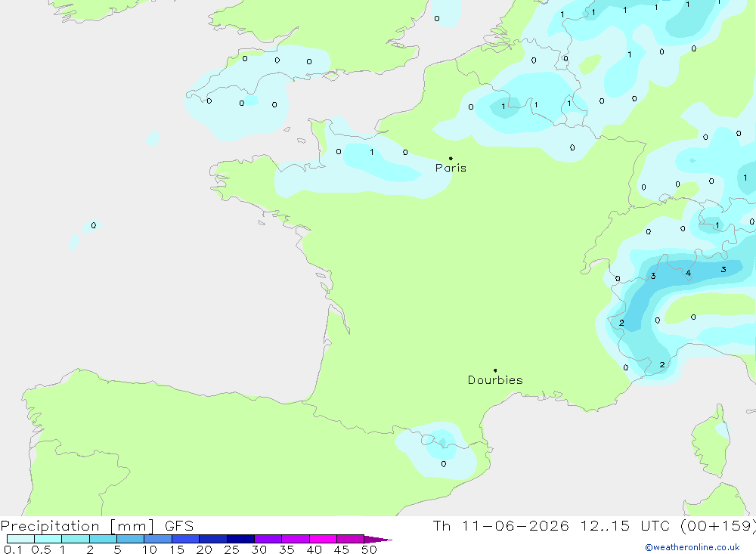The width and height of the screenshot is (756, 554).
Task: Click the legend tick label 0.5
Action: (x=41, y=549)
